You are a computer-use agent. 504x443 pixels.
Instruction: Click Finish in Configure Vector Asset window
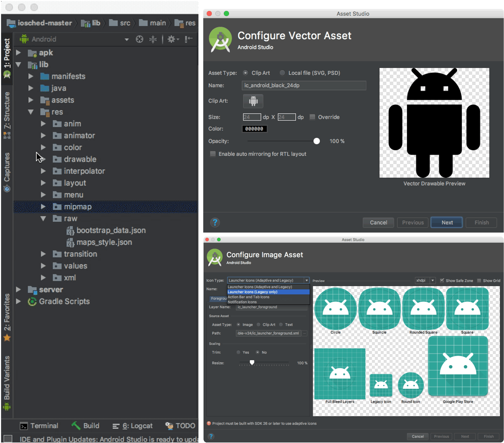(x=481, y=222)
